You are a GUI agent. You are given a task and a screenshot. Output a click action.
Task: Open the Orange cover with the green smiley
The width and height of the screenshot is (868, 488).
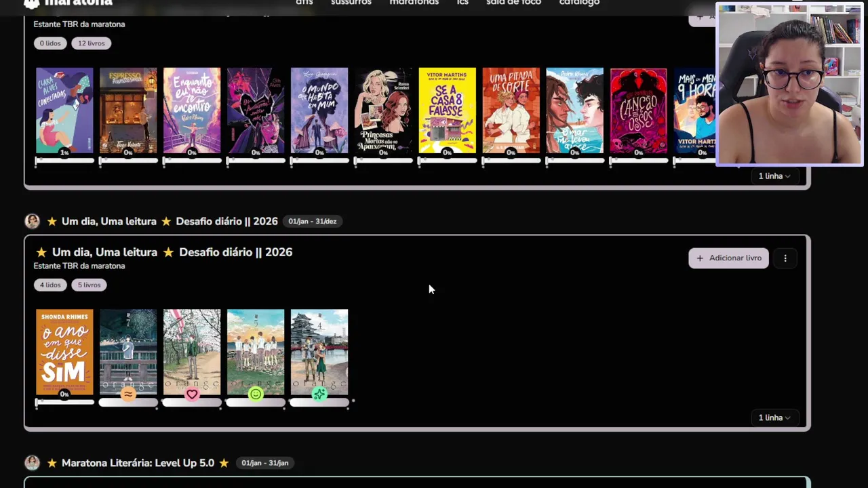click(256, 352)
